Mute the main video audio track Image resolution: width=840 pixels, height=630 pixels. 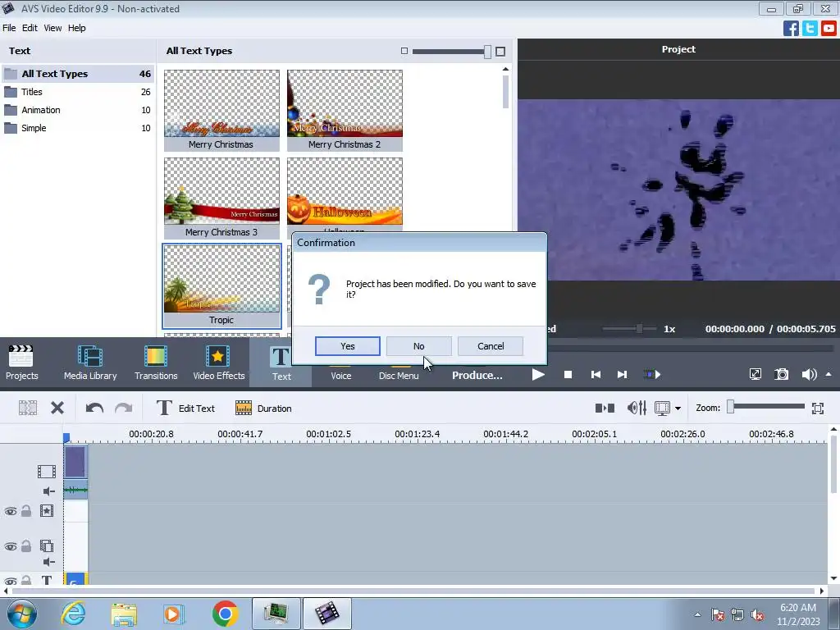point(48,491)
